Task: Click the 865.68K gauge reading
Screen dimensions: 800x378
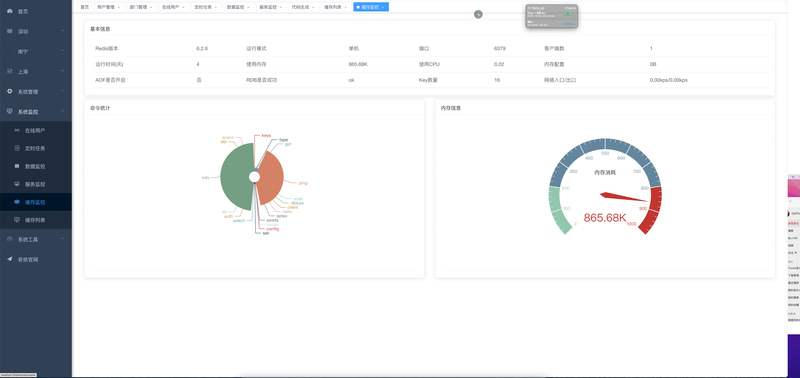Action: (x=605, y=218)
